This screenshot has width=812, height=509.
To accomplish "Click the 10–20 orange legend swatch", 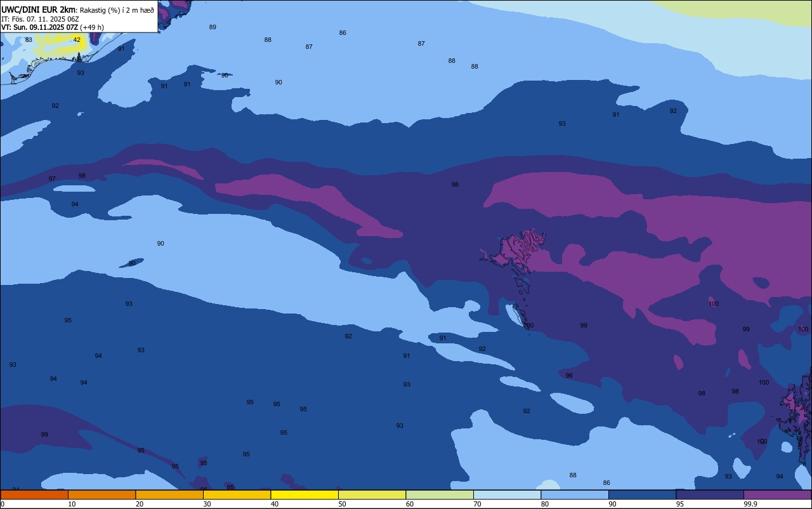I will click(x=101, y=494).
